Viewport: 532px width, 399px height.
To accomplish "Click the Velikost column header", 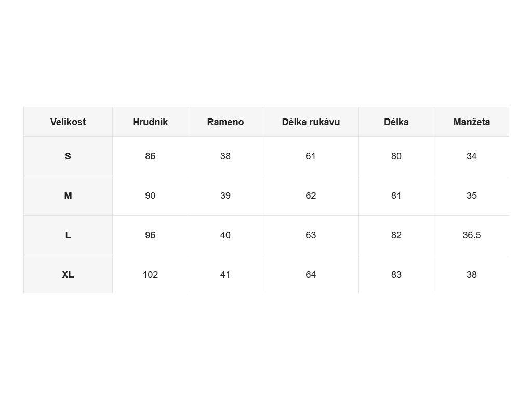I will coord(68,122).
